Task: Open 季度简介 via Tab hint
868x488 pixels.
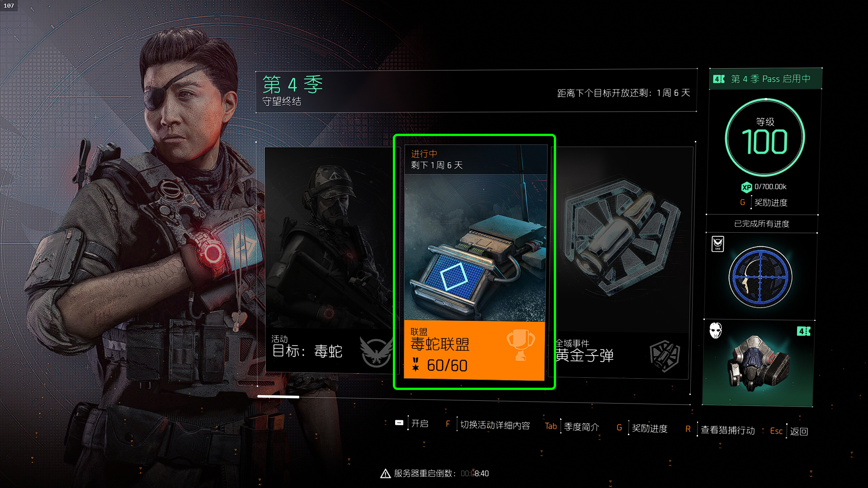Action: pos(581,427)
